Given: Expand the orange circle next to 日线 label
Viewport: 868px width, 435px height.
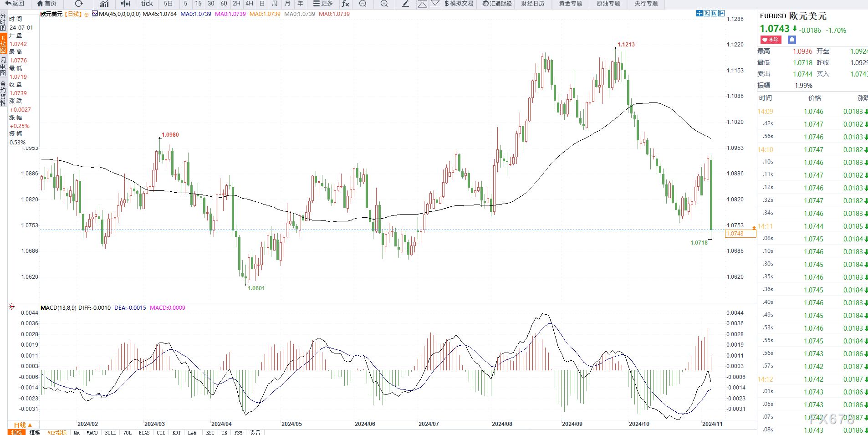Looking at the screenshot, I should coord(87,15).
